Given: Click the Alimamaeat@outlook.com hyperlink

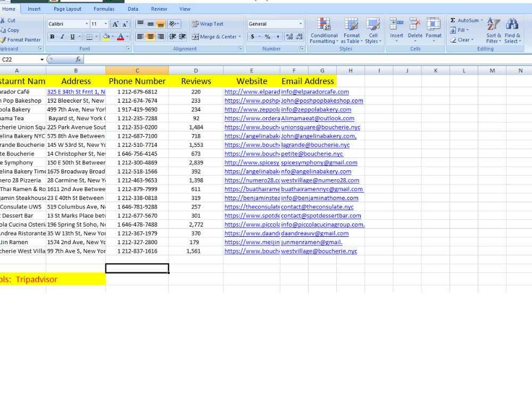Looking at the screenshot, I should pos(318,118).
